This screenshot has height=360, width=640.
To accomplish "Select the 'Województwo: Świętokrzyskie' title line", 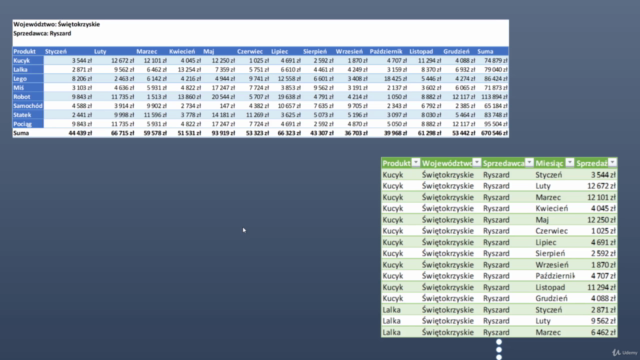I will click(56, 24).
